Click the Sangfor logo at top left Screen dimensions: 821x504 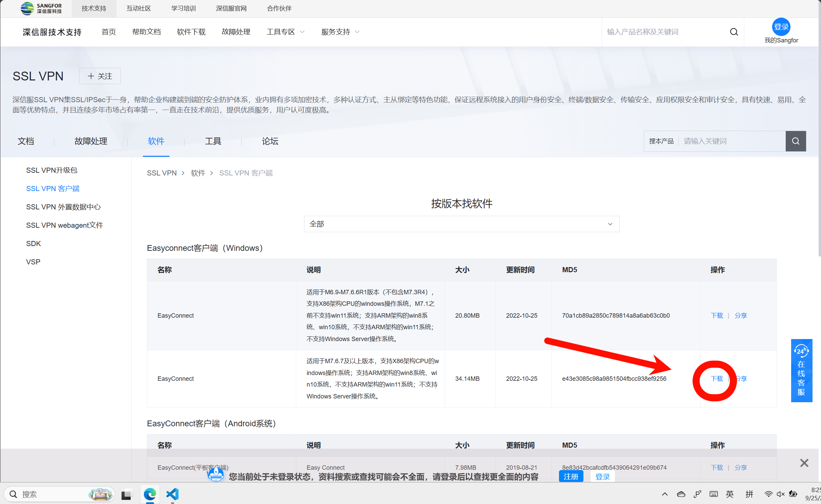pos(41,8)
